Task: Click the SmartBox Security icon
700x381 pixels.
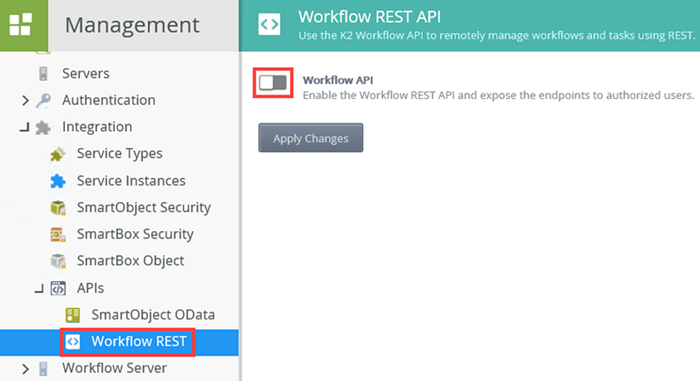Action: point(58,234)
